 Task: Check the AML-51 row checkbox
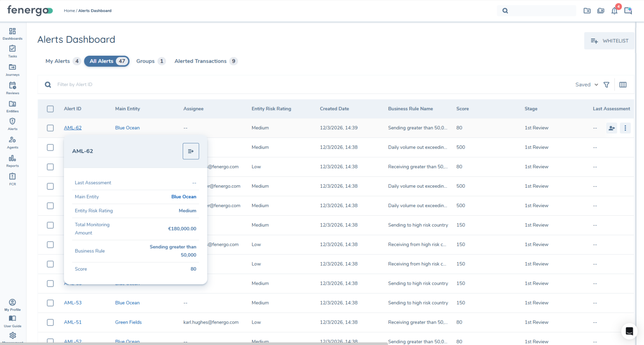point(50,322)
